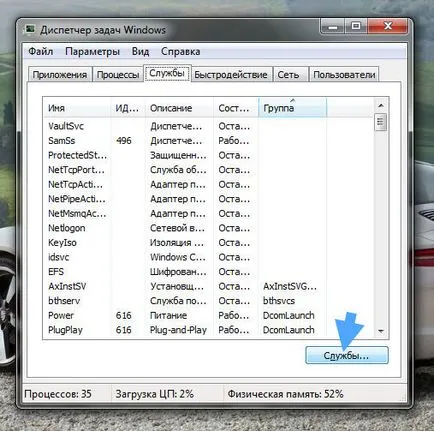Viewport: 434px width, 431px height.
Task: Open the Справка menu
Action: pos(180,51)
